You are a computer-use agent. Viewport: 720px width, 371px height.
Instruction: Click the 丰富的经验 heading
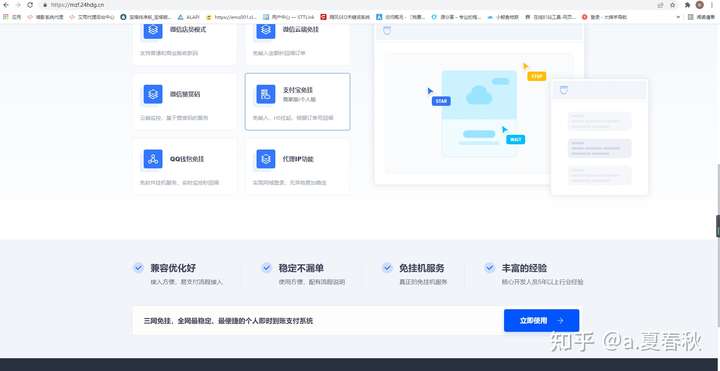coord(524,268)
